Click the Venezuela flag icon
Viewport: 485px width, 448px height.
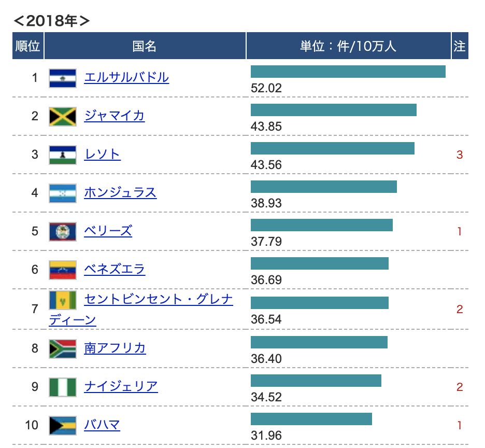click(x=63, y=270)
